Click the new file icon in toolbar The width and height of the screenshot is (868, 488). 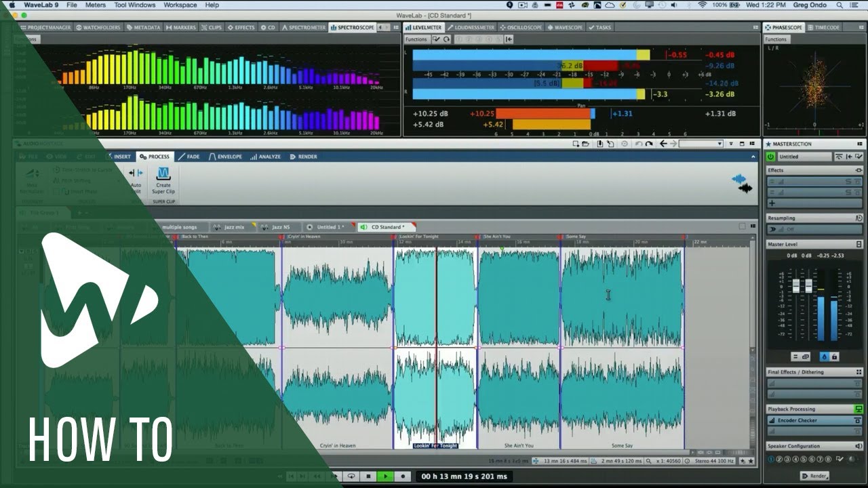(x=576, y=144)
